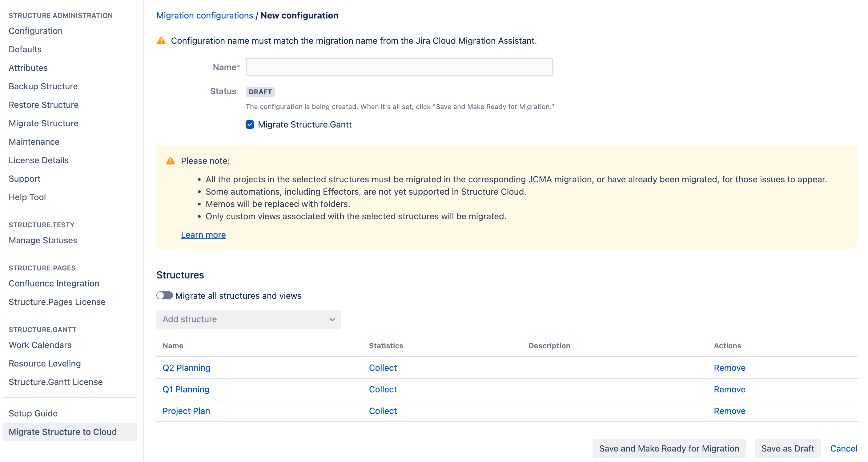Open Manage Statuses under Structure.Testy
The height and width of the screenshot is (462, 868).
point(43,241)
